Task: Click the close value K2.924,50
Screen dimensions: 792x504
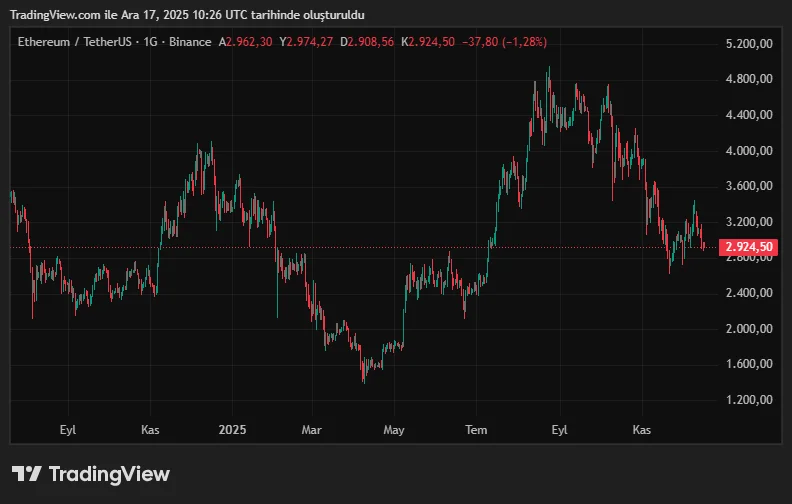Action: [x=428, y=42]
